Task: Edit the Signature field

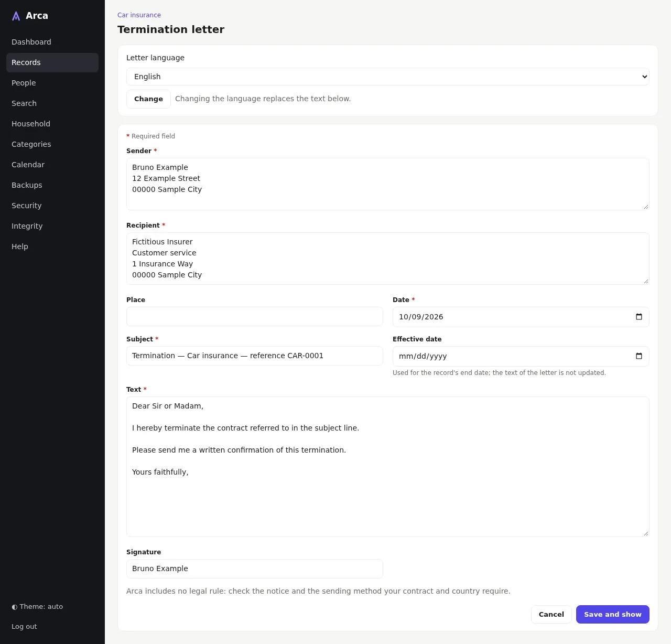Action: pos(255,569)
